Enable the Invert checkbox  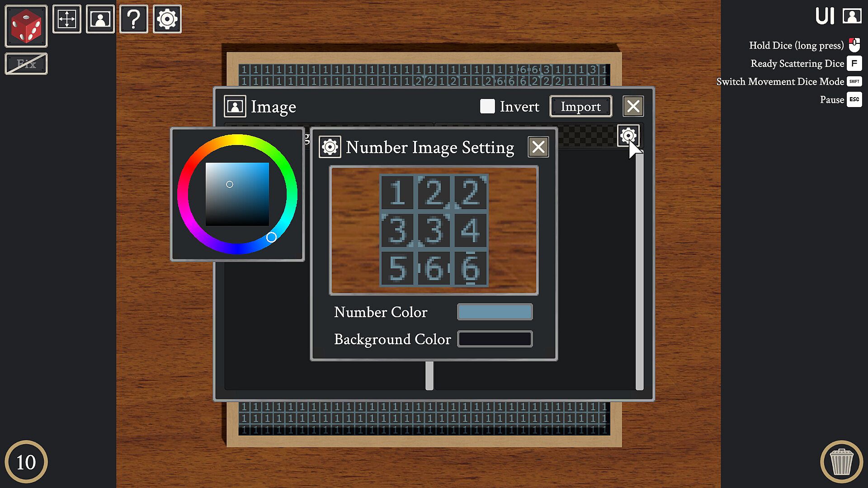coord(487,107)
